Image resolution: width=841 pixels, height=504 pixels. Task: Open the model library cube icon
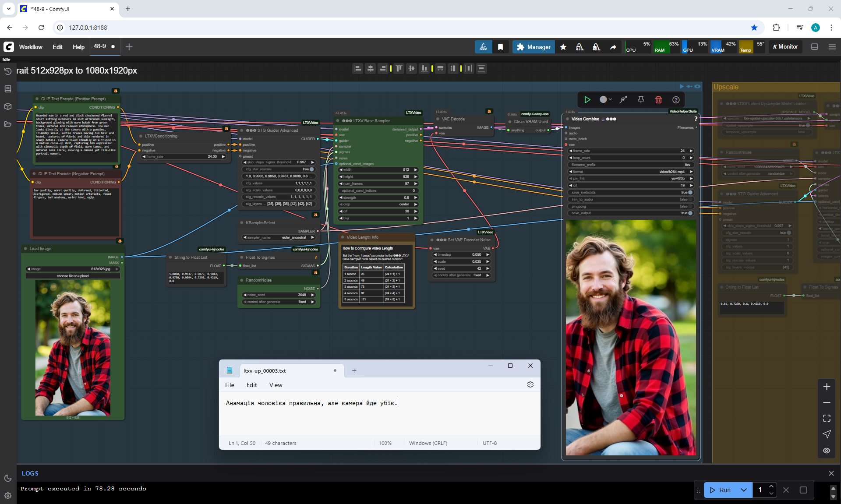click(x=7, y=106)
